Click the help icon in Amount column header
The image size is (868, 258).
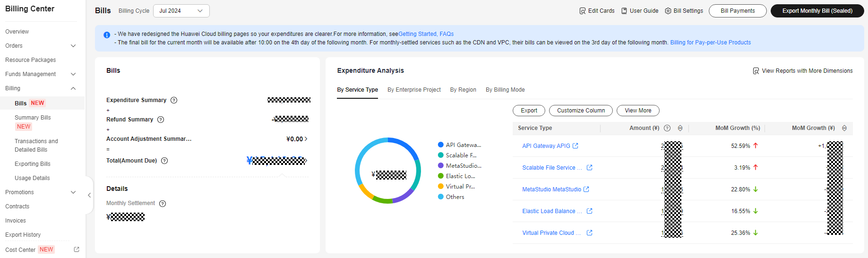[667, 128]
